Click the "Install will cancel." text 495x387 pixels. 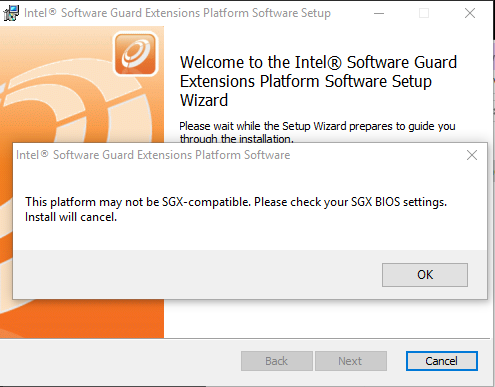point(71,217)
